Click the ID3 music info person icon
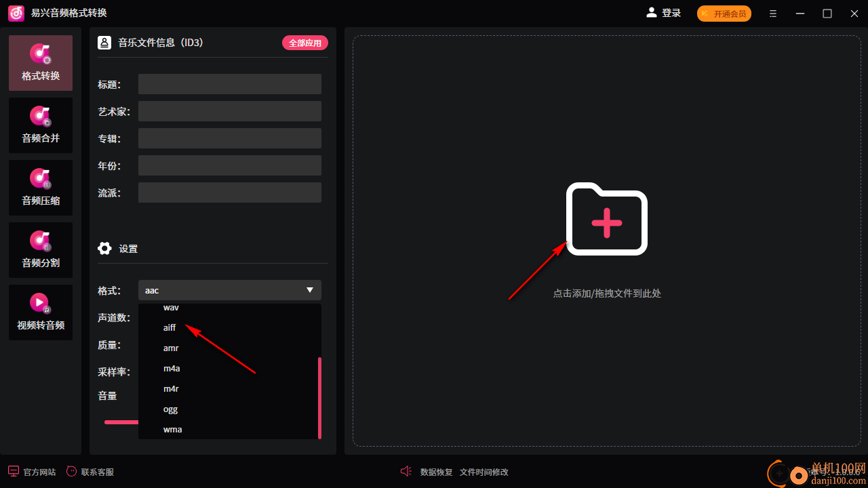Image resolution: width=868 pixels, height=488 pixels. 104,43
